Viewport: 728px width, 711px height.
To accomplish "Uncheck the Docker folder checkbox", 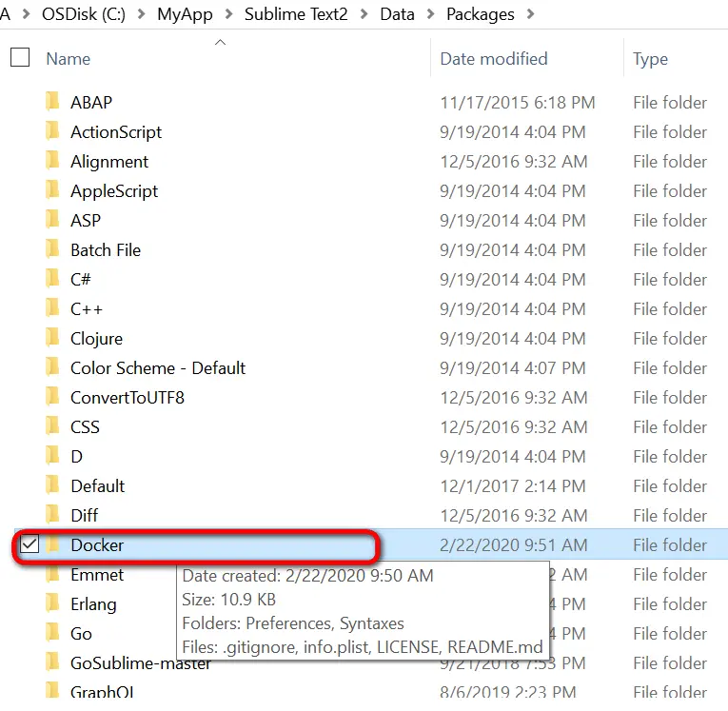I will 30,543.
